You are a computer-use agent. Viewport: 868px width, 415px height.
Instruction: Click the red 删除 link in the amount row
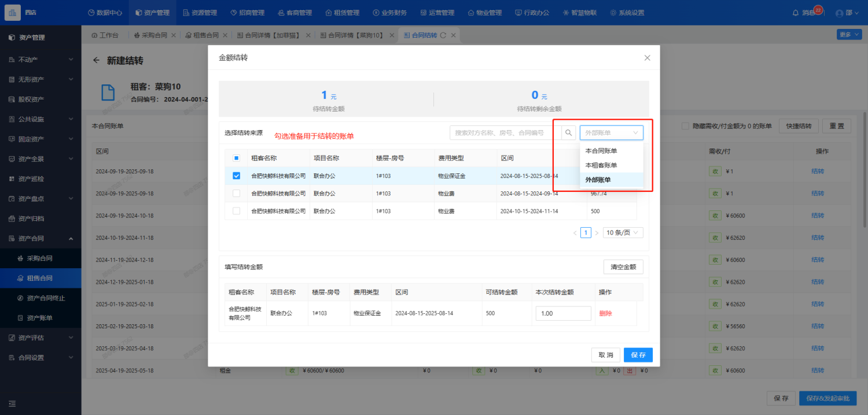pos(605,313)
